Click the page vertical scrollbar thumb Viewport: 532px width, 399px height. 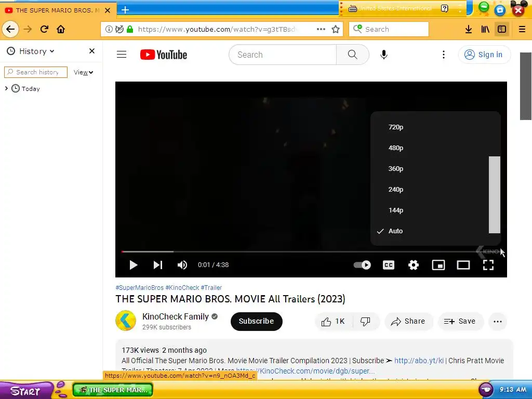click(526, 86)
